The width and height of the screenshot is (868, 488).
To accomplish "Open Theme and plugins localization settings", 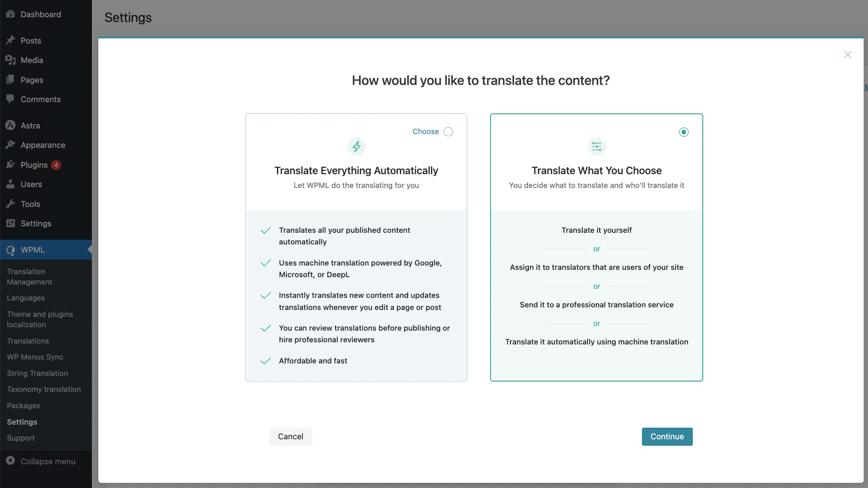I will pyautogui.click(x=40, y=319).
